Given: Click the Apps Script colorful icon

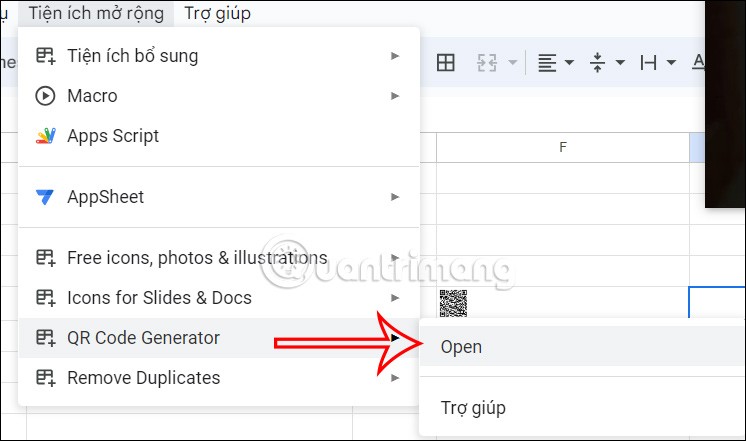Looking at the screenshot, I should (x=46, y=136).
